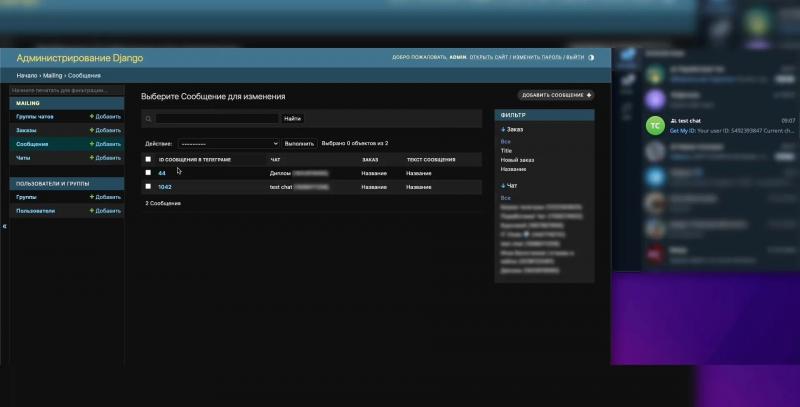Check the checkbox for message 44

[148, 173]
